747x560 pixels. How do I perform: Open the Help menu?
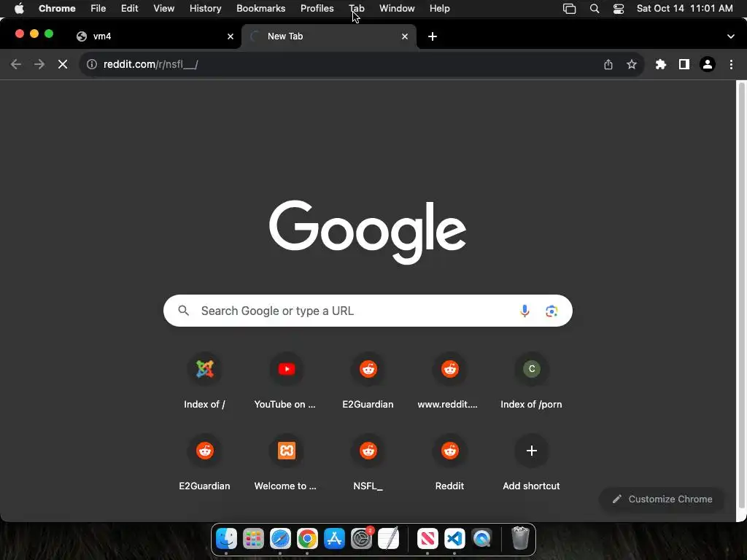[439, 9]
